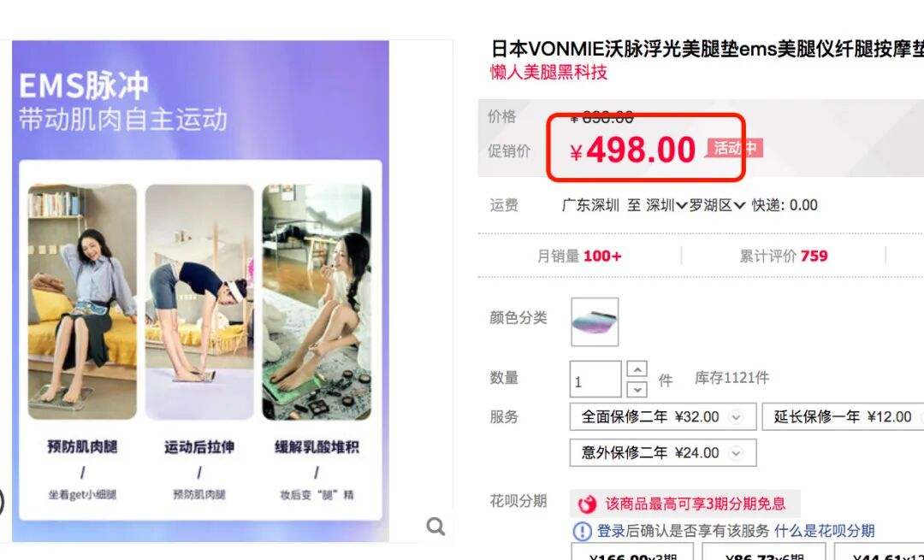The height and width of the screenshot is (560, 924).
Task: Expand 全面保修二年 ¥32.00 service option
Action: (662, 417)
